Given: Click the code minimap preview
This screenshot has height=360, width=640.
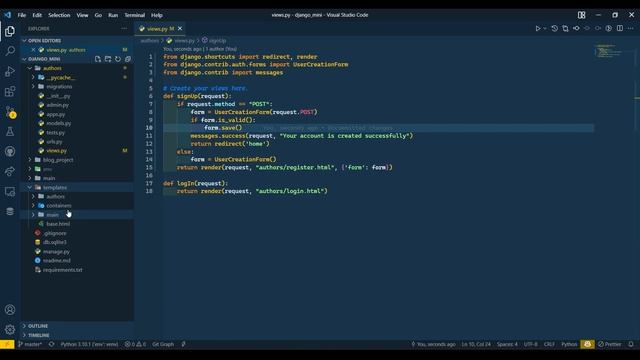Looking at the screenshot, I should (608, 51).
